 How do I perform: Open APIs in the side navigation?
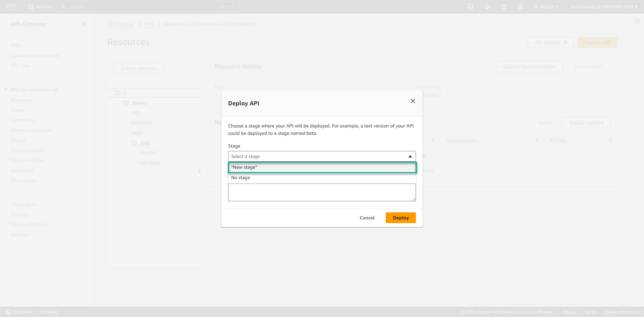[x=15, y=45]
